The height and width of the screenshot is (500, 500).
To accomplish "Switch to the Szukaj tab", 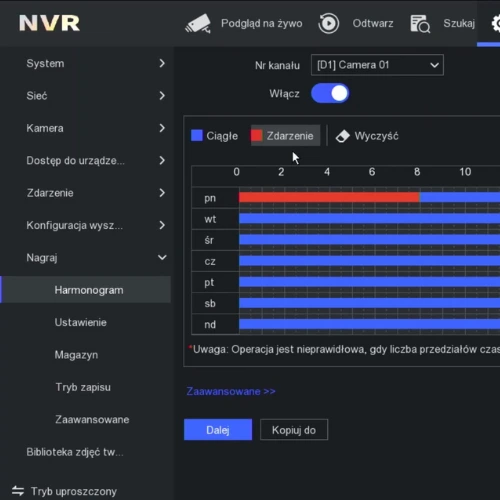I will point(459,23).
